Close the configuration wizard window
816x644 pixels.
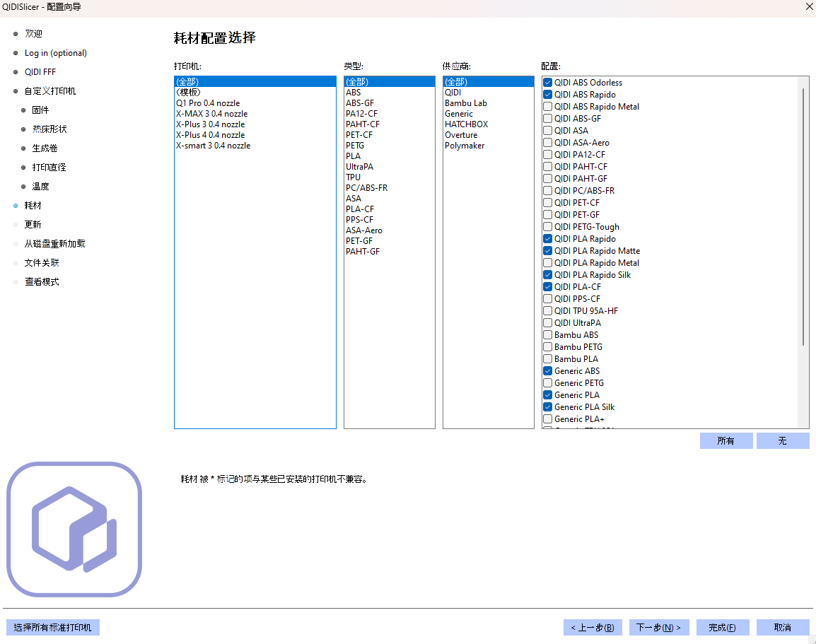809,6
